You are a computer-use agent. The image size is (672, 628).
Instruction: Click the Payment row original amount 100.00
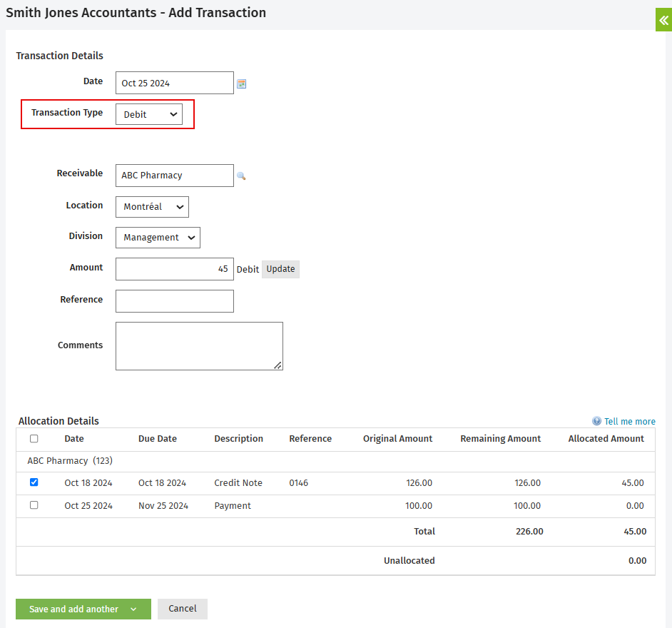point(419,505)
